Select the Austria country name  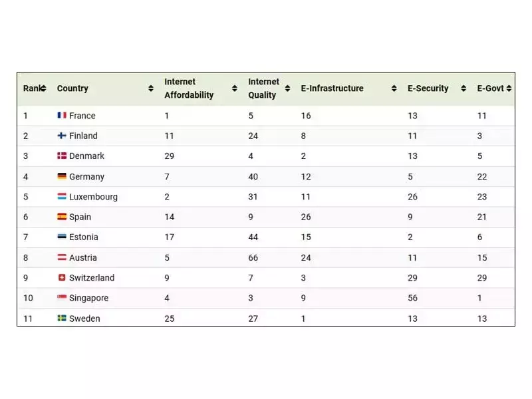(83, 257)
